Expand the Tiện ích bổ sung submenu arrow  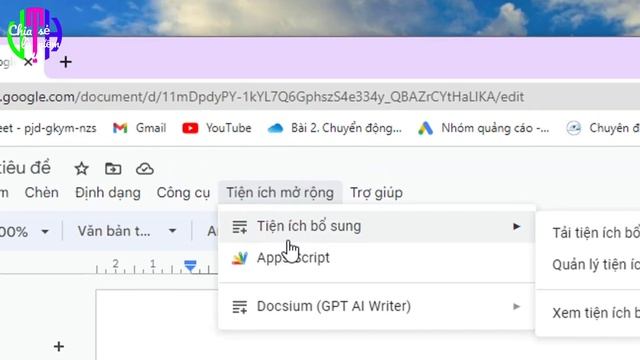pos(517,226)
